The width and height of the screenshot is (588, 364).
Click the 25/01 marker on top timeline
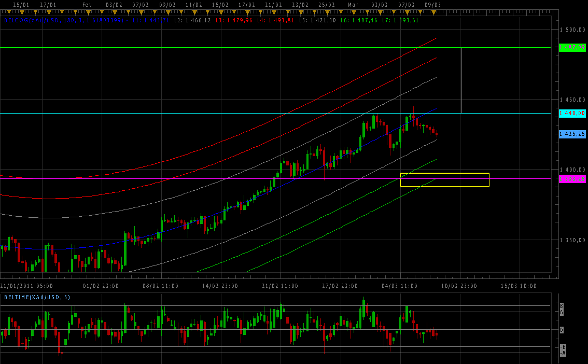tap(21, 4)
